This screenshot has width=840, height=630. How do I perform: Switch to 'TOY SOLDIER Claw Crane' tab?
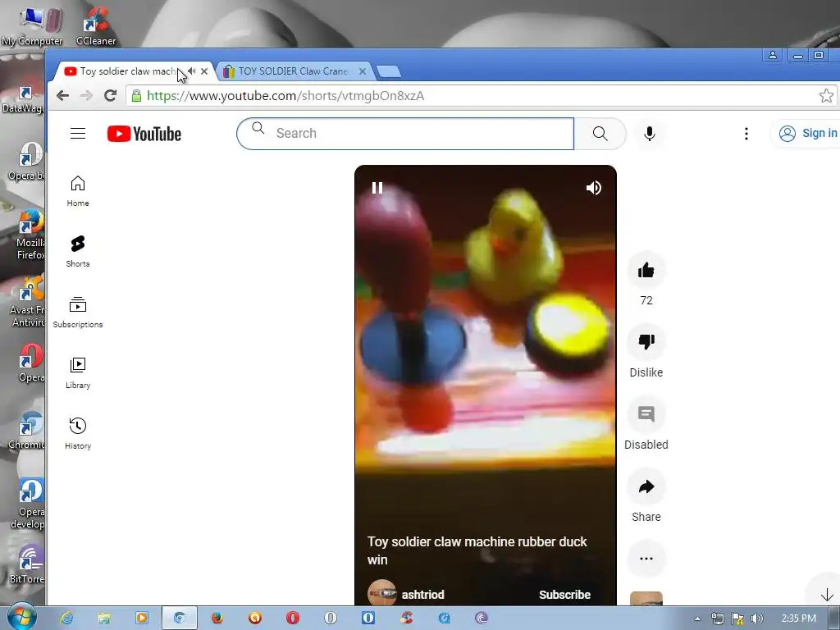(293, 71)
